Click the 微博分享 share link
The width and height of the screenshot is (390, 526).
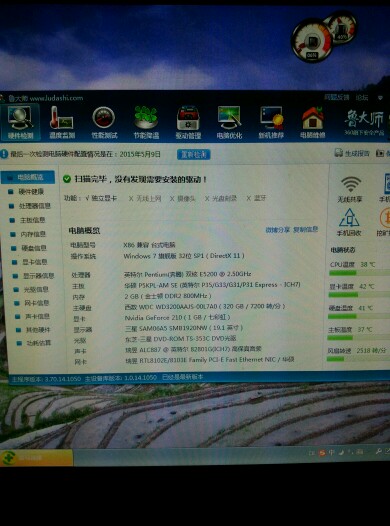pyautogui.click(x=277, y=230)
